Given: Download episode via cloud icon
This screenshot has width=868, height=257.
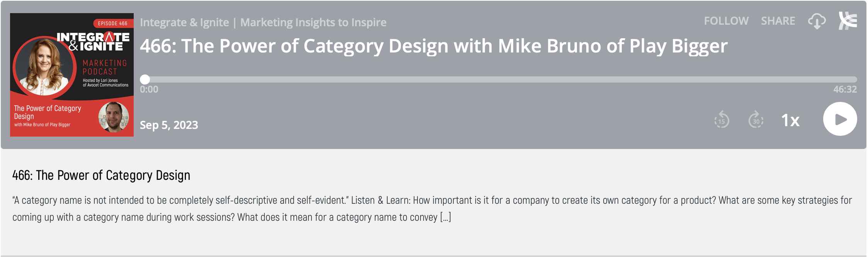Looking at the screenshot, I should 817,21.
